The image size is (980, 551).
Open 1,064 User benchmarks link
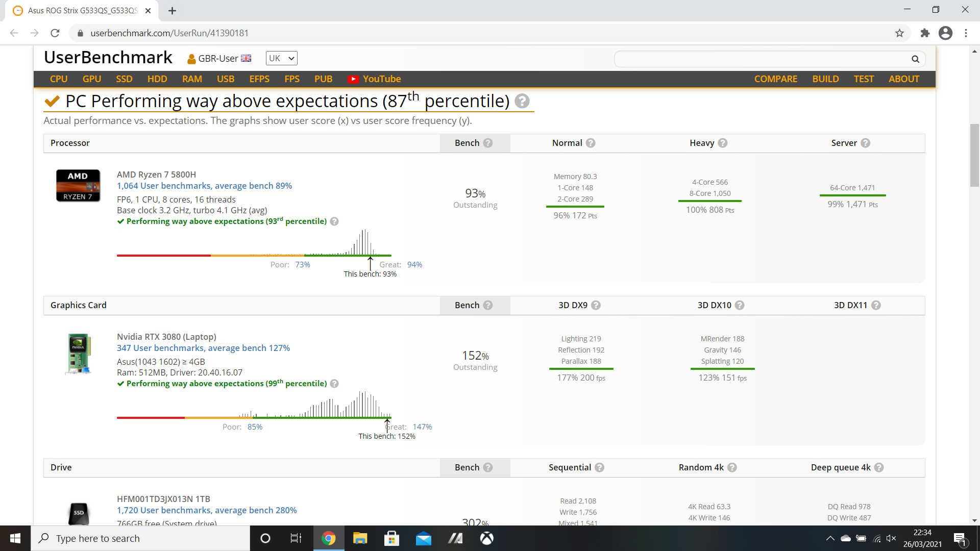click(x=204, y=186)
